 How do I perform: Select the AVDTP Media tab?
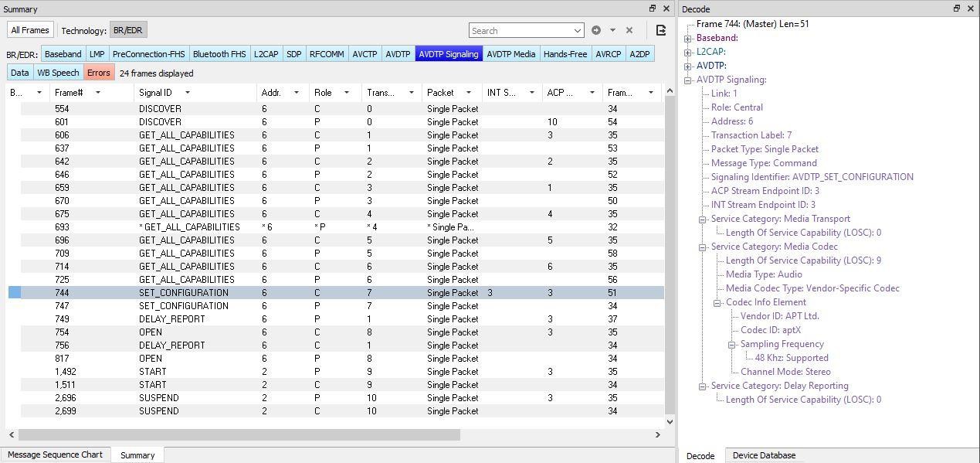pyautogui.click(x=510, y=54)
